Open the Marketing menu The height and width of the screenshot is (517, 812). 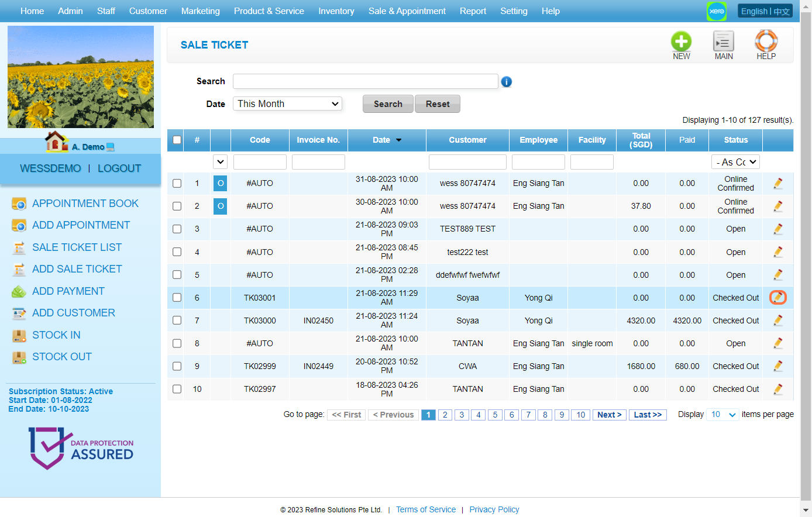coord(201,11)
